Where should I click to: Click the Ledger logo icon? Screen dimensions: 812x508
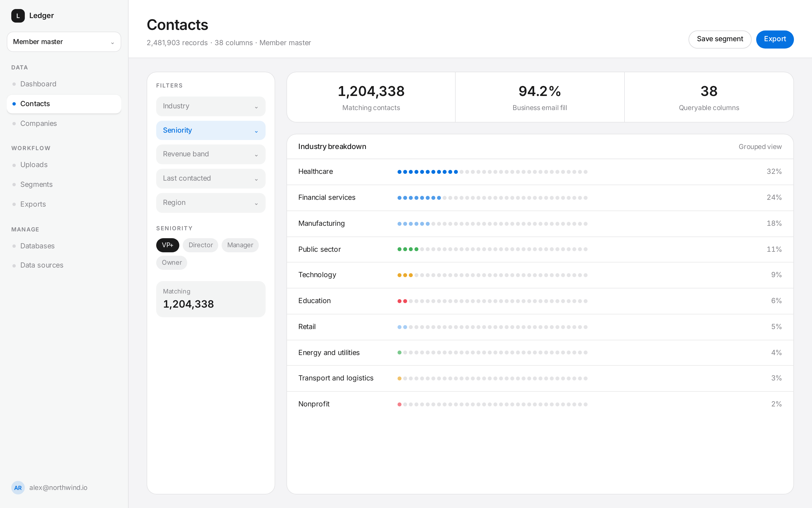[x=18, y=16]
